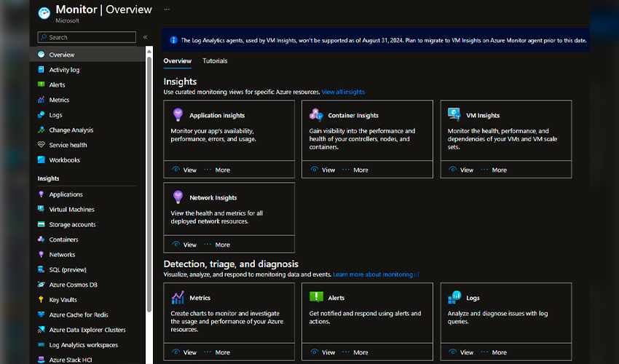Follow the View all insights link
The width and height of the screenshot is (619, 364).
(x=343, y=92)
